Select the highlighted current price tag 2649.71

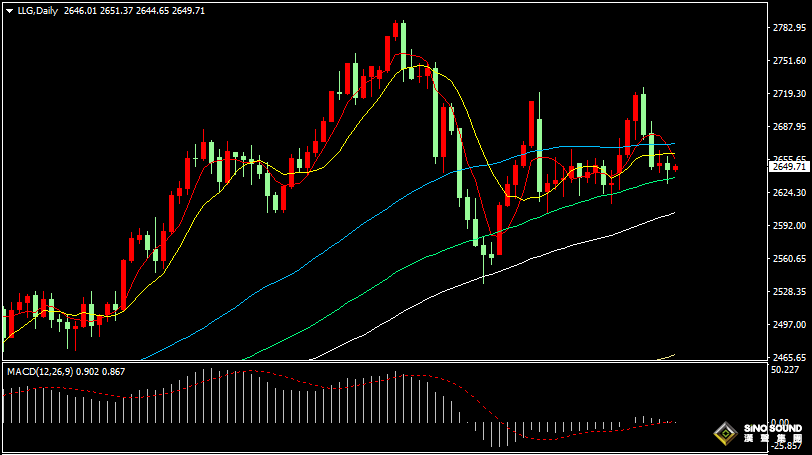[788, 167]
